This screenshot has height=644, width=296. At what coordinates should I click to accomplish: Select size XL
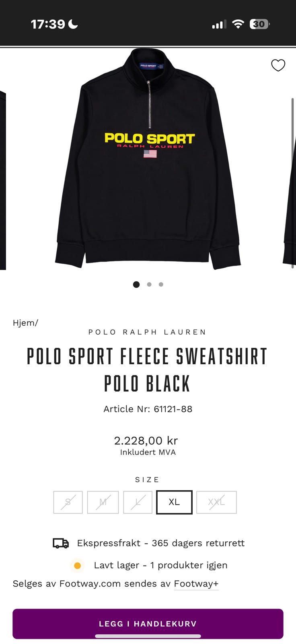(174, 502)
